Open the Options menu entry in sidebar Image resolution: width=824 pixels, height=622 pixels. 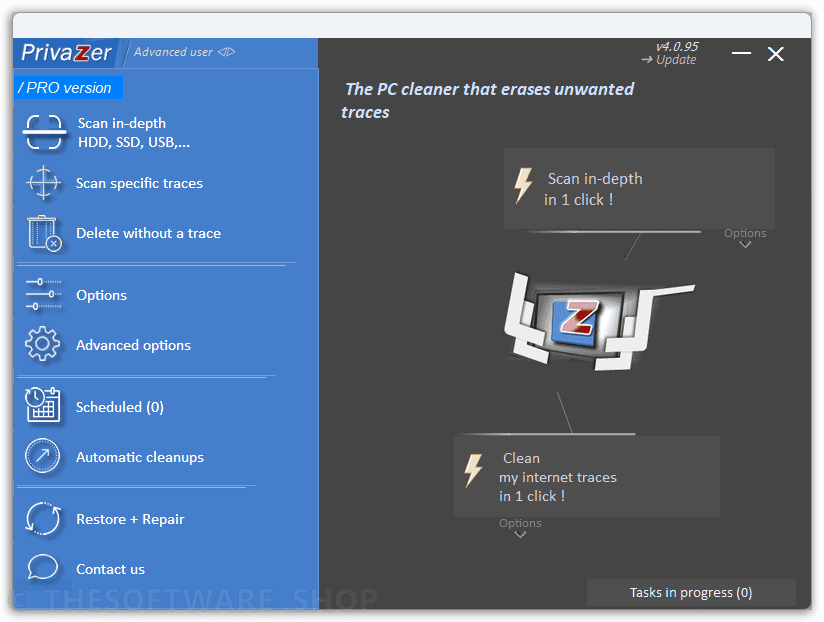(101, 295)
